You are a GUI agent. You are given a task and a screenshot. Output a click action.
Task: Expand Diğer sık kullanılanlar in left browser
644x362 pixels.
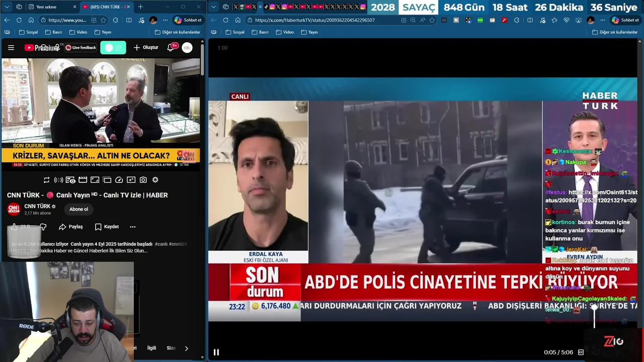pyautogui.click(x=177, y=32)
